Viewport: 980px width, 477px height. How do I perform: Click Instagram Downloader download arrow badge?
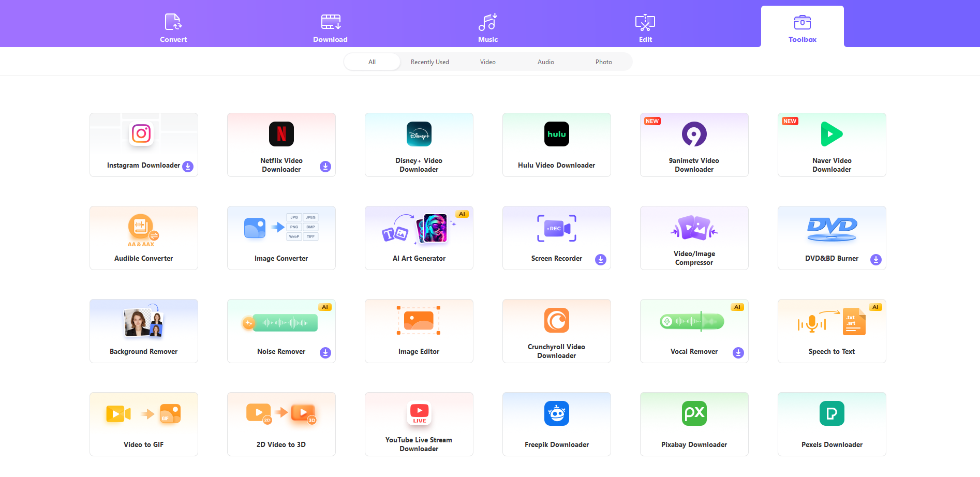point(188,167)
